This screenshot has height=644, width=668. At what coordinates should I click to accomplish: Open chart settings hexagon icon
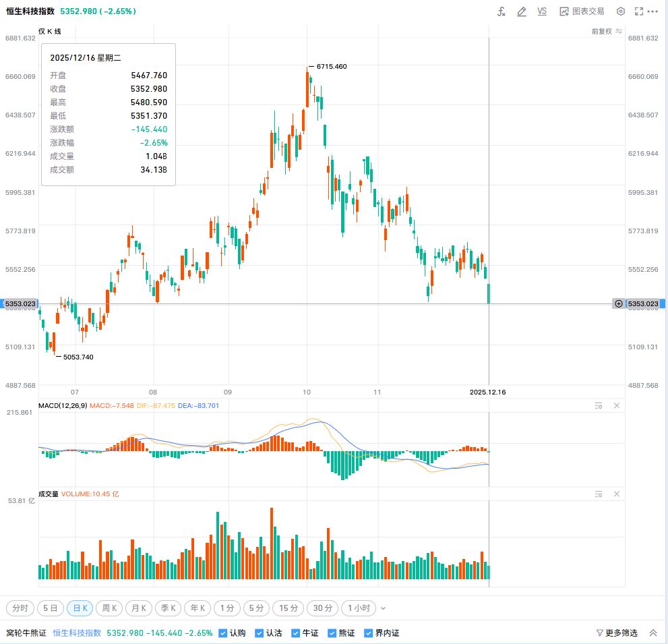coord(621,11)
